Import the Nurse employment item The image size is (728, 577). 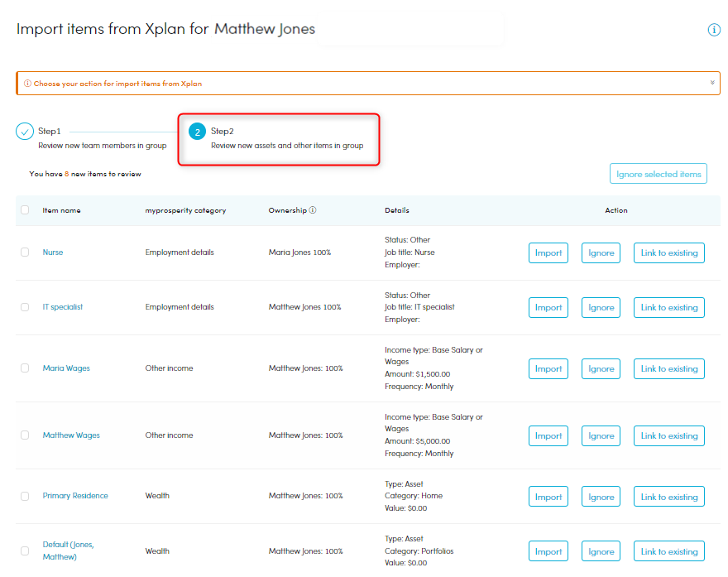tap(548, 253)
